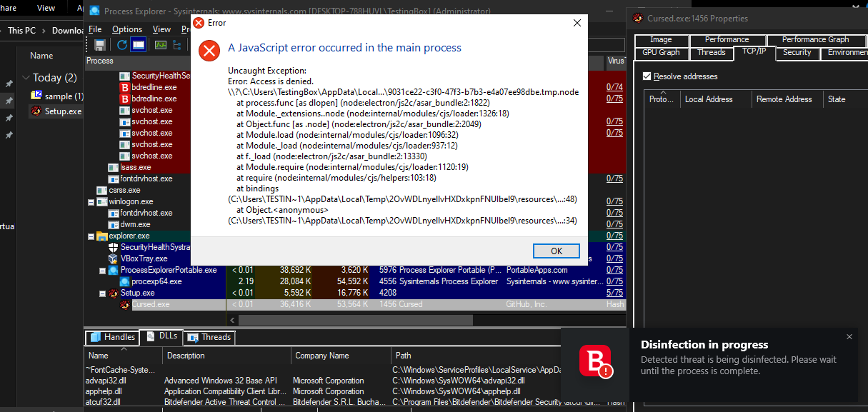This screenshot has height=412, width=868.
Task: Click the csrss.exe process icon
Action: pos(101,190)
